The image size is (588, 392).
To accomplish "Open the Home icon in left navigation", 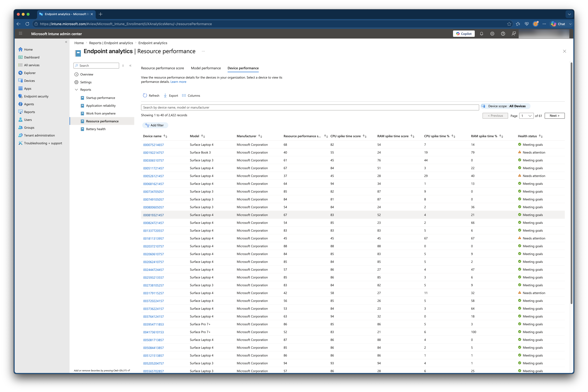I will [x=21, y=50].
